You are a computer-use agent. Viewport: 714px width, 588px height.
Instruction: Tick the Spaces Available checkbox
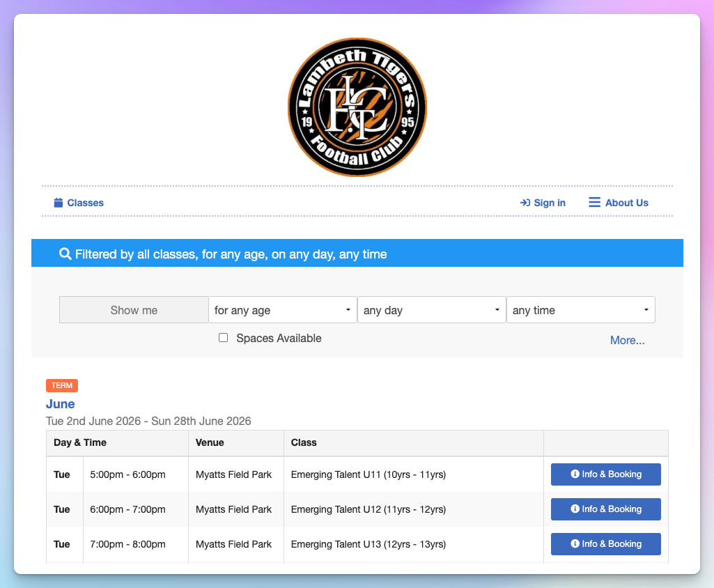223,337
